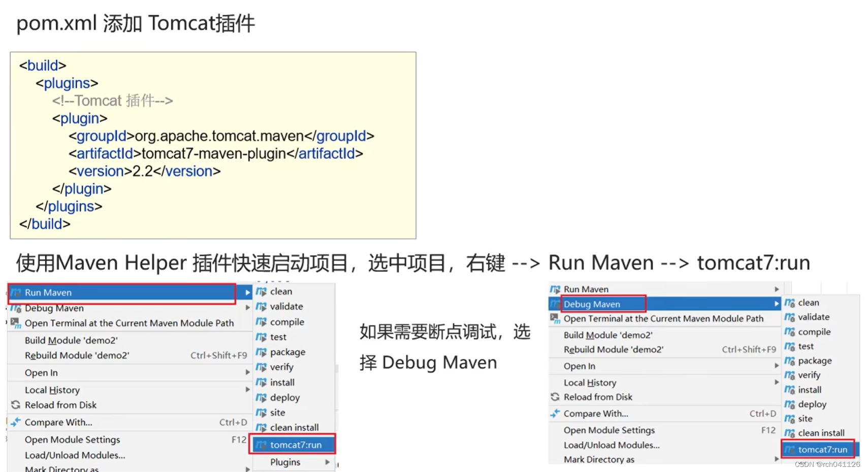Open Terminal at Maven Module Path, left menu
Viewport: 868px width, 472px height.
click(x=130, y=323)
